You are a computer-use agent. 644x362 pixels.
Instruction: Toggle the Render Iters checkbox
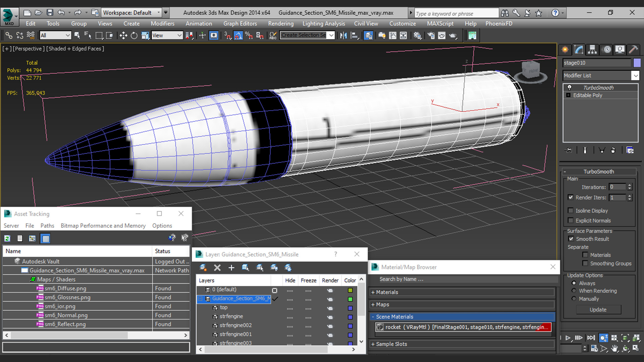point(571,197)
